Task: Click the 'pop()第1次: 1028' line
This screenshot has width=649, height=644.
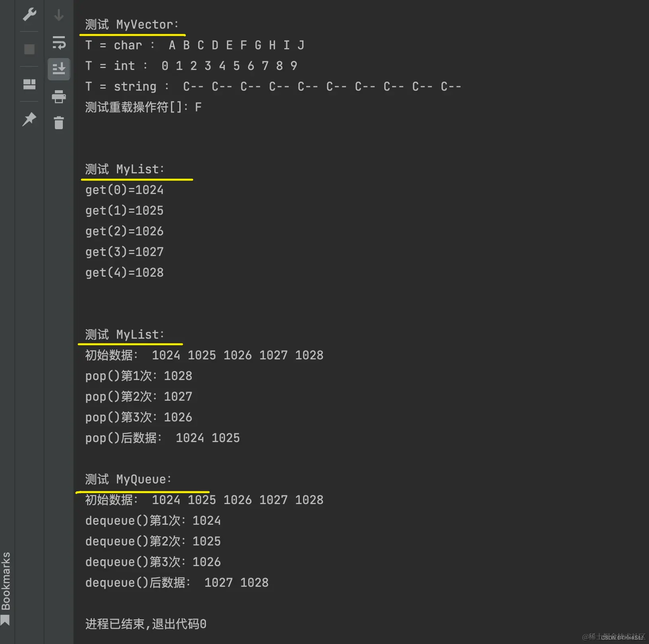Action: tap(139, 376)
